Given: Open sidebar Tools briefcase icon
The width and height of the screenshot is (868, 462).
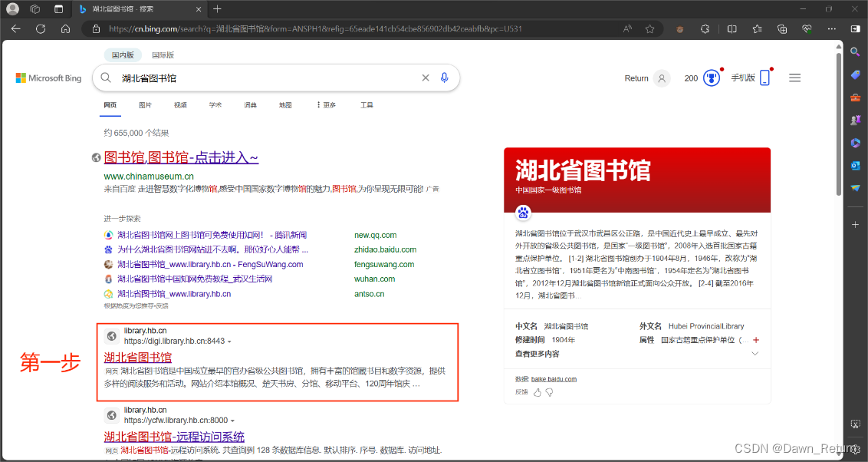Looking at the screenshot, I should [855, 97].
